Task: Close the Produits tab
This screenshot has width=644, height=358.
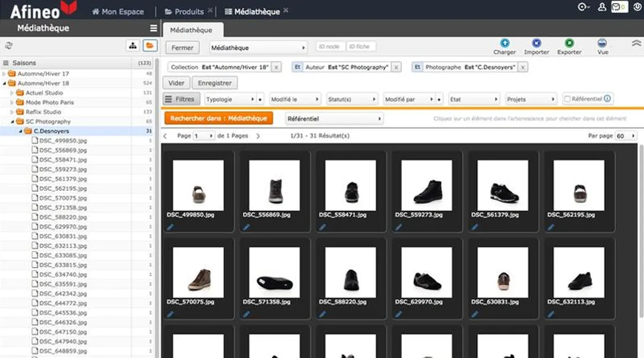Action: 210,10
